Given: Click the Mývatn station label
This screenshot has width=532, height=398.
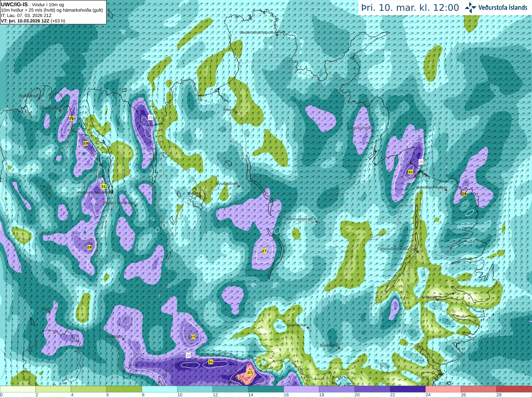Looking at the screenshot, I should click(194, 193).
